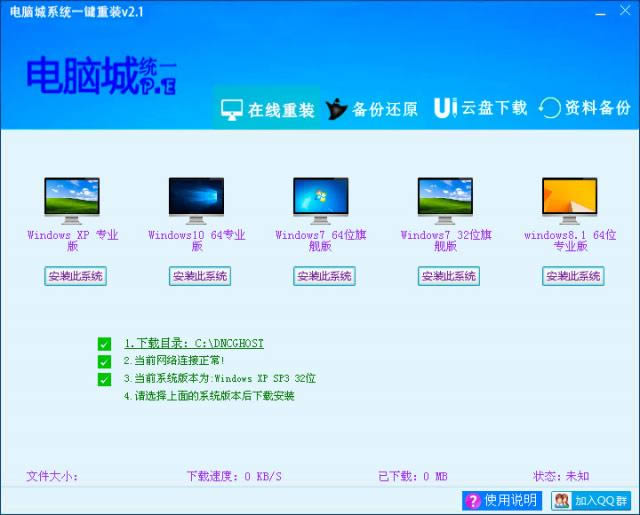The image size is (640, 515).
Task: Click the circular arrow icon beside 资料备份
Action: [x=549, y=108]
